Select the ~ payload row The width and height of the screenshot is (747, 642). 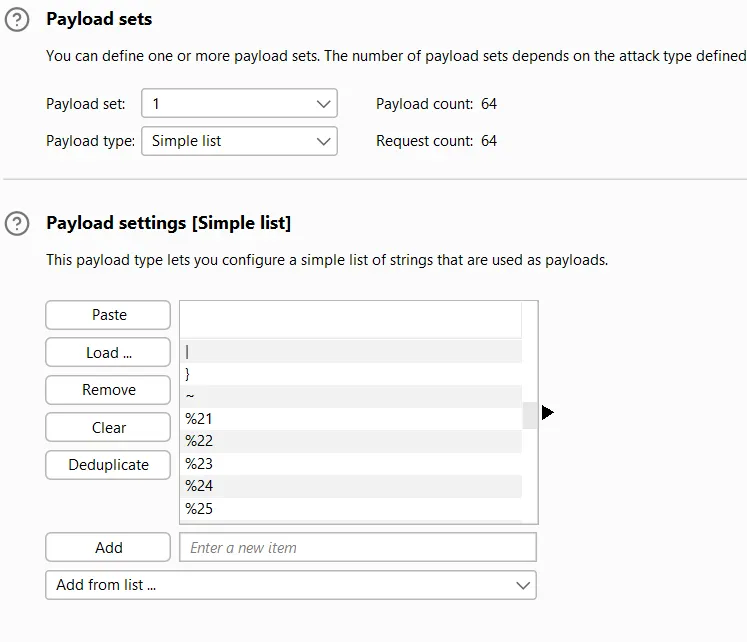click(350, 396)
